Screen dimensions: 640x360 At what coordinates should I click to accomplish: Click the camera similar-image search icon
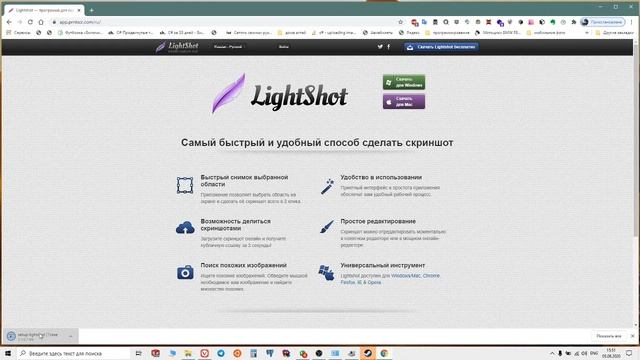[185, 272]
